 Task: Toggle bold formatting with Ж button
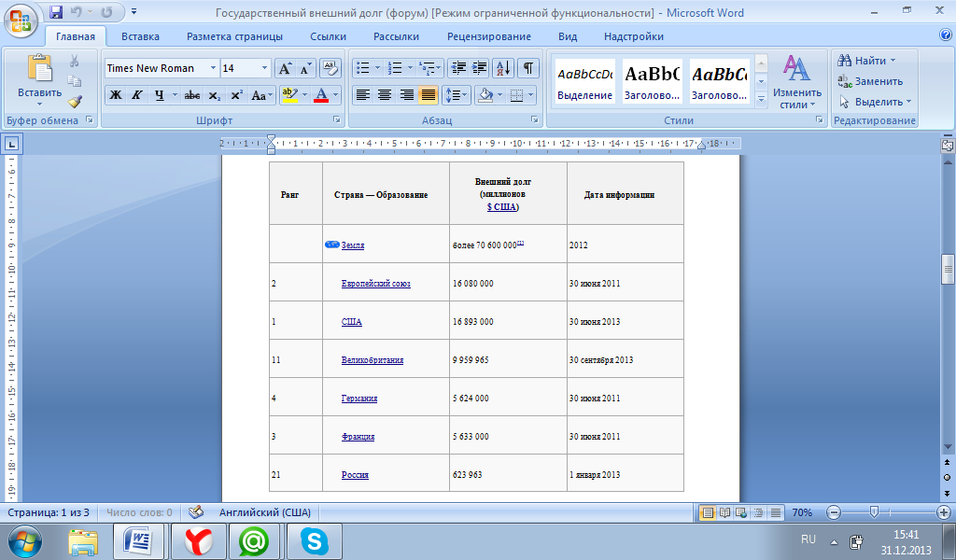(x=116, y=95)
